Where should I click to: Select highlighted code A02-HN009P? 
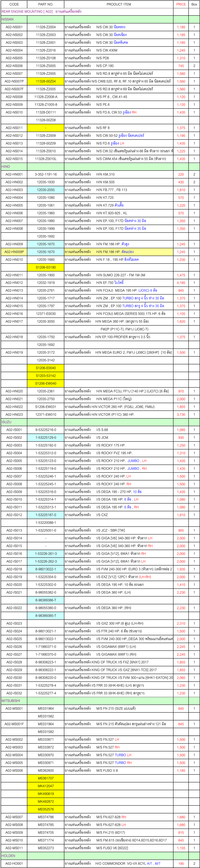14,252
